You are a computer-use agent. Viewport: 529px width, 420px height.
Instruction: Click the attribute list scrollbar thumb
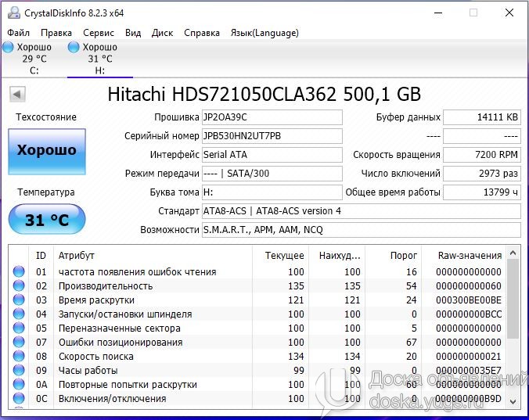[x=513, y=299]
